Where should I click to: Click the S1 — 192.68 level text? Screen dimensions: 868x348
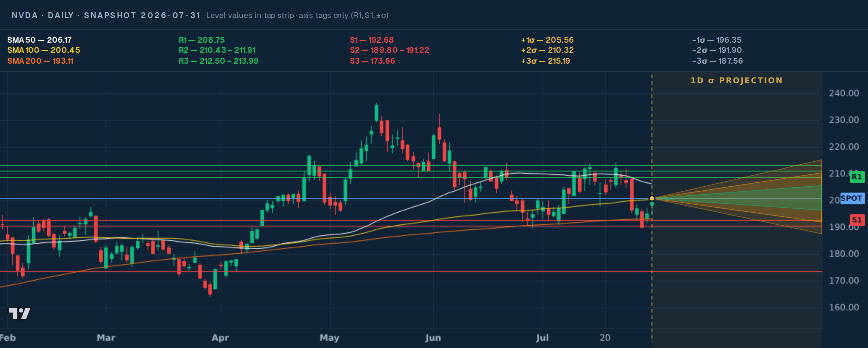tap(371, 40)
